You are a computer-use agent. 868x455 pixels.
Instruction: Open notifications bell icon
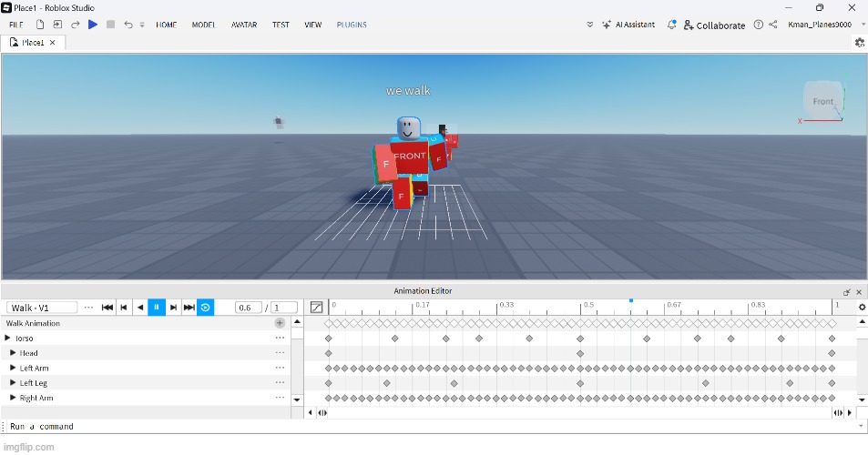point(671,25)
